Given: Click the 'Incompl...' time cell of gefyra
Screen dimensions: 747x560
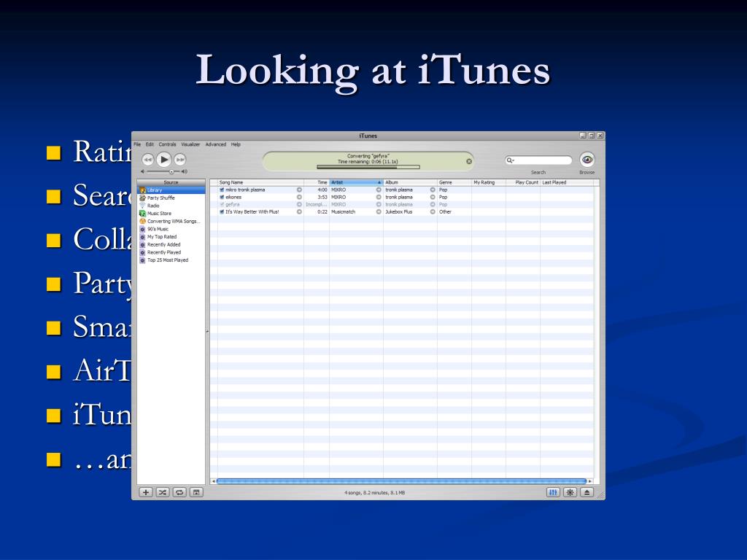Looking at the screenshot, I should pyautogui.click(x=317, y=204).
